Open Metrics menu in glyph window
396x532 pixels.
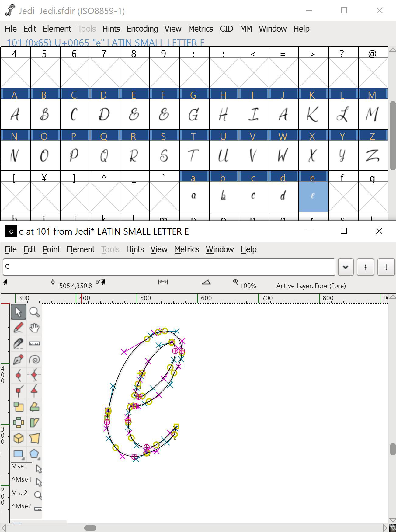[187, 249]
